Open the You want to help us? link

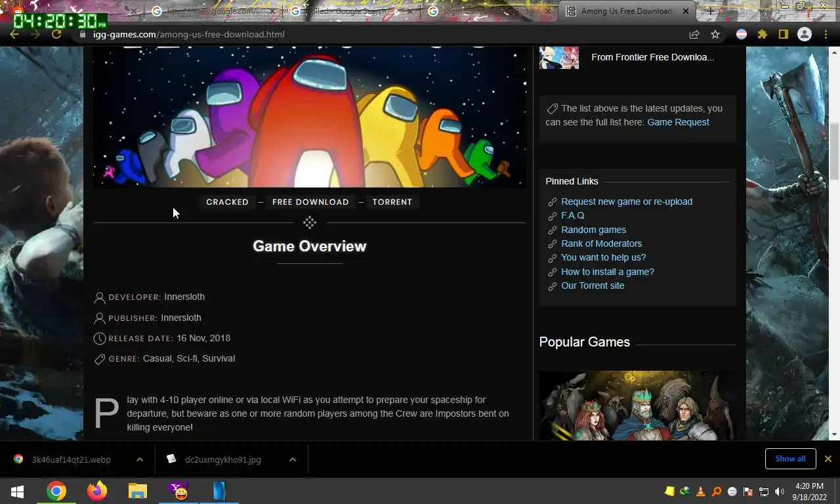(x=603, y=257)
